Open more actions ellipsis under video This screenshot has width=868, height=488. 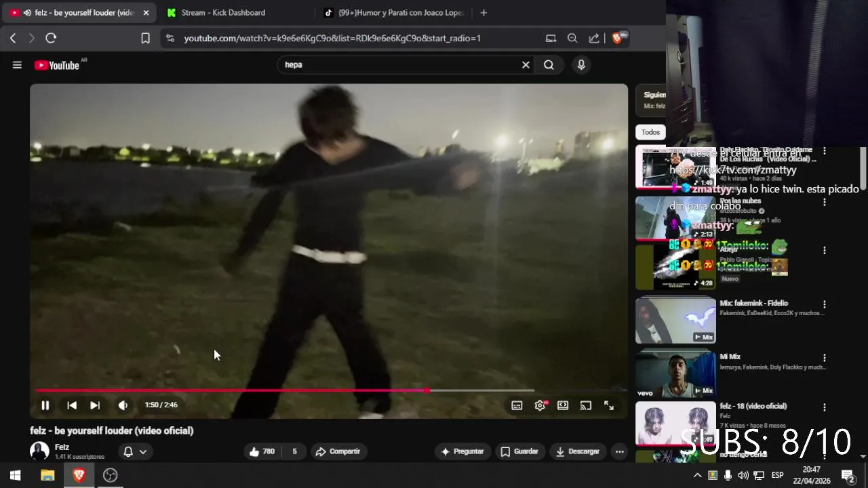click(x=619, y=451)
